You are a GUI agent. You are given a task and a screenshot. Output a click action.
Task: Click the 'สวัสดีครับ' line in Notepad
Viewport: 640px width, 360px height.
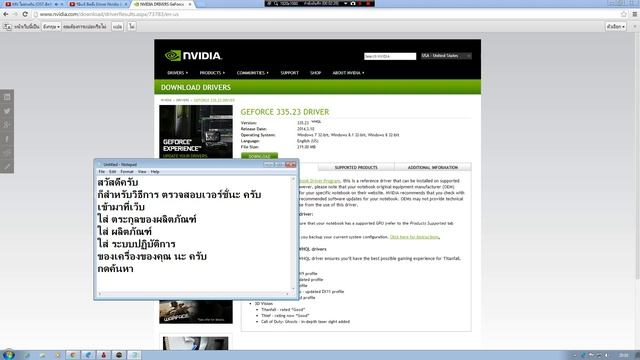118,182
